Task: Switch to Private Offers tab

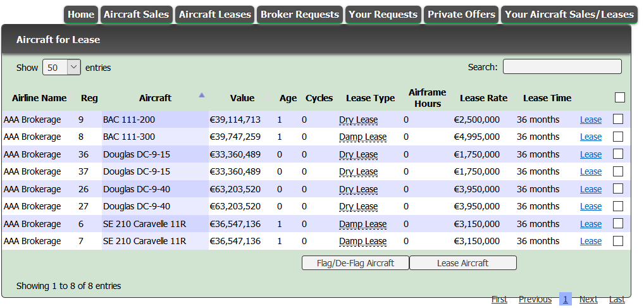Action: click(461, 15)
